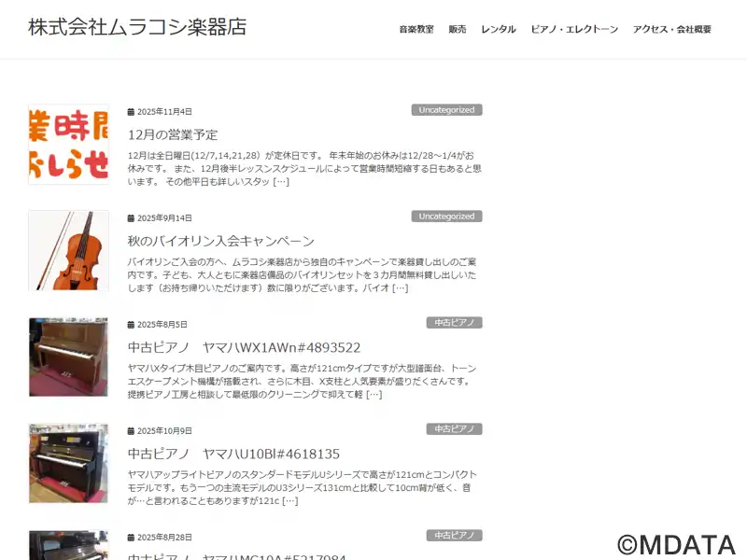Click the 中古ピアノ tag on the U10Bl post
This screenshot has height=560, width=747.
[x=455, y=429]
